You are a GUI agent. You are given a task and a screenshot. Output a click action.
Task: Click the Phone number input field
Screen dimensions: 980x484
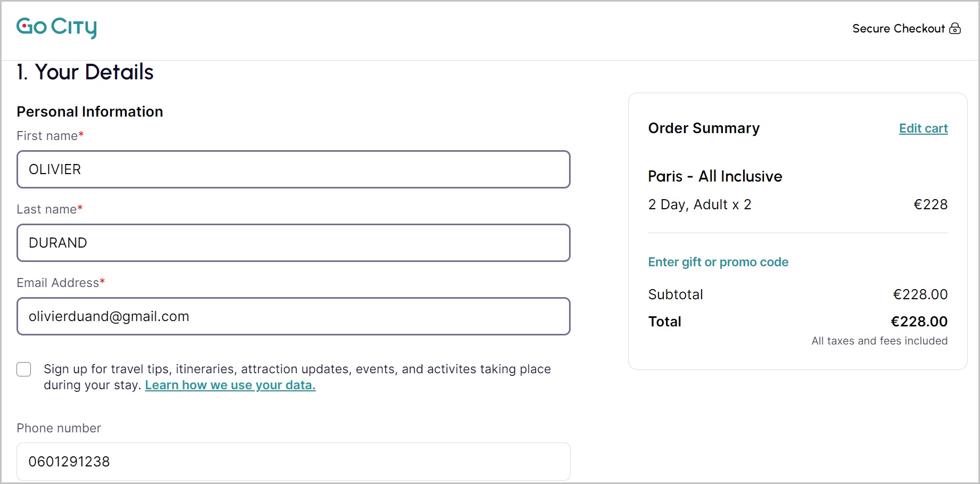pos(293,462)
